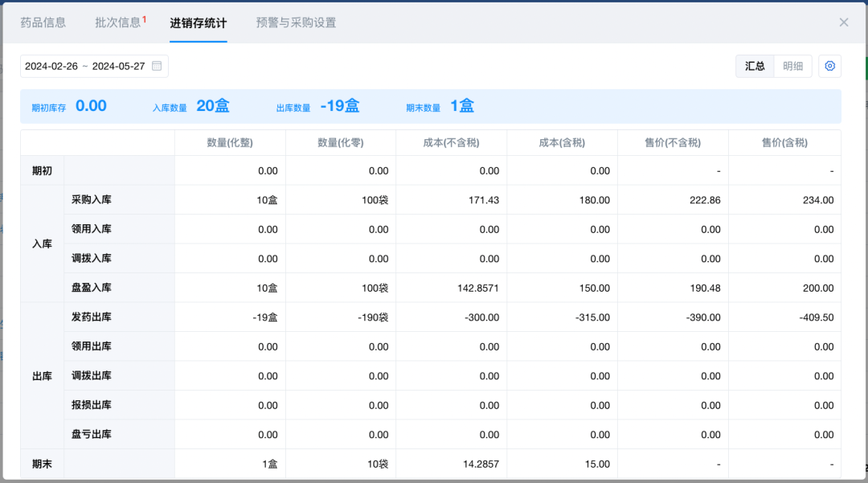Close the dialog with the X icon
This screenshot has height=483, width=868.
point(844,23)
